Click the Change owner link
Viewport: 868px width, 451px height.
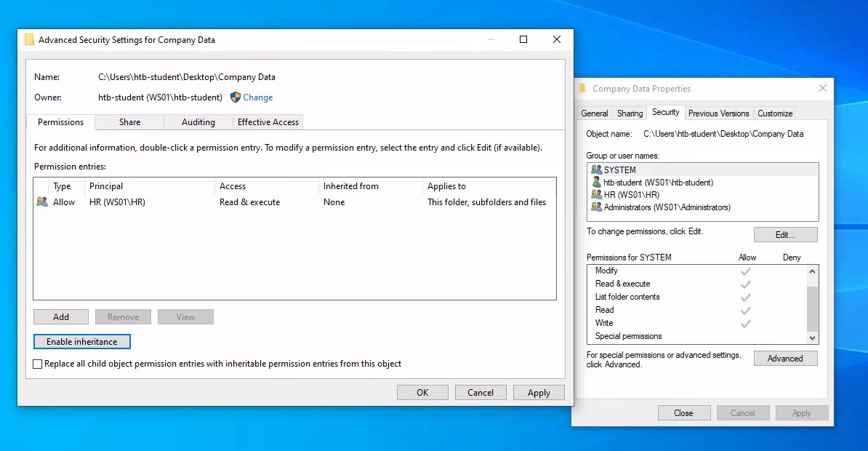(257, 97)
